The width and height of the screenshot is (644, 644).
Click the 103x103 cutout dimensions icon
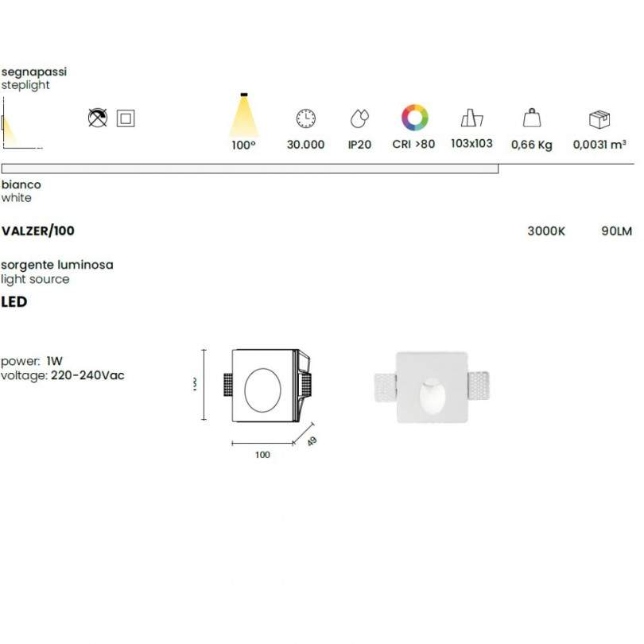(x=471, y=118)
